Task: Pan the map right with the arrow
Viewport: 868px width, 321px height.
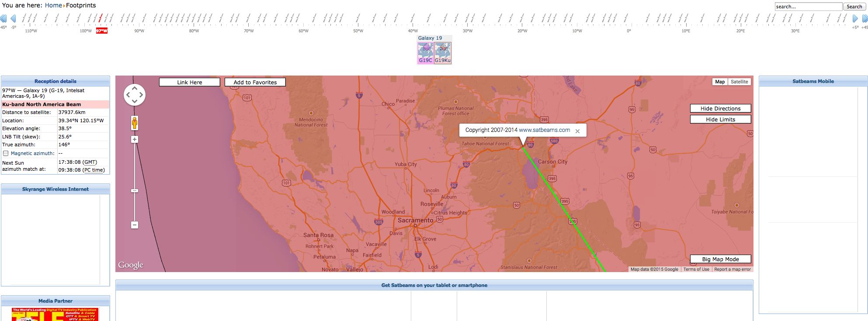Action: click(141, 95)
